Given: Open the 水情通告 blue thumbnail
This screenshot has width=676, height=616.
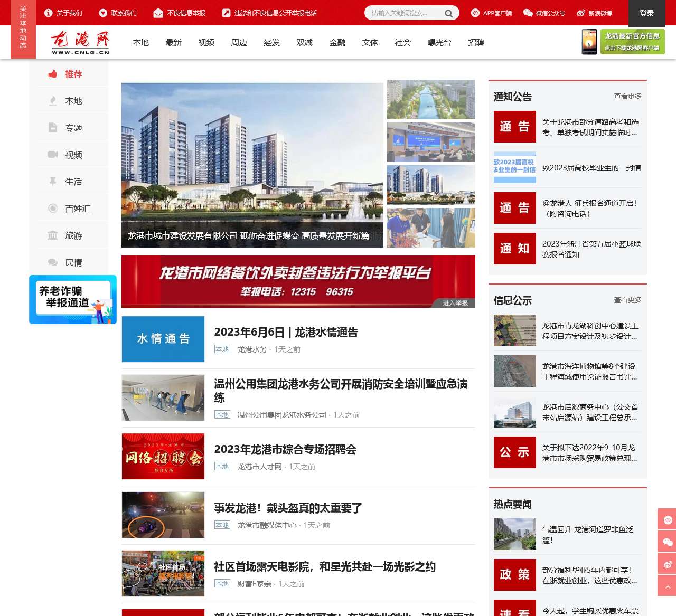Looking at the screenshot, I should [x=163, y=339].
